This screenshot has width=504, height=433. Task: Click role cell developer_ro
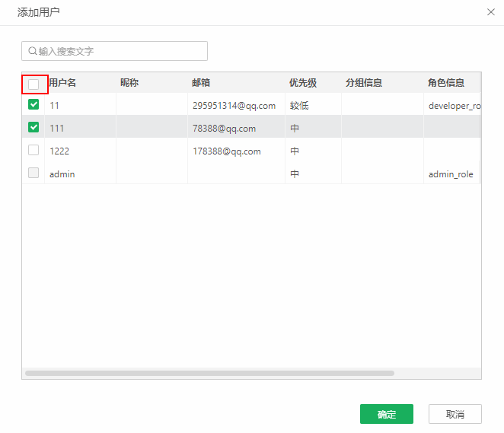455,106
